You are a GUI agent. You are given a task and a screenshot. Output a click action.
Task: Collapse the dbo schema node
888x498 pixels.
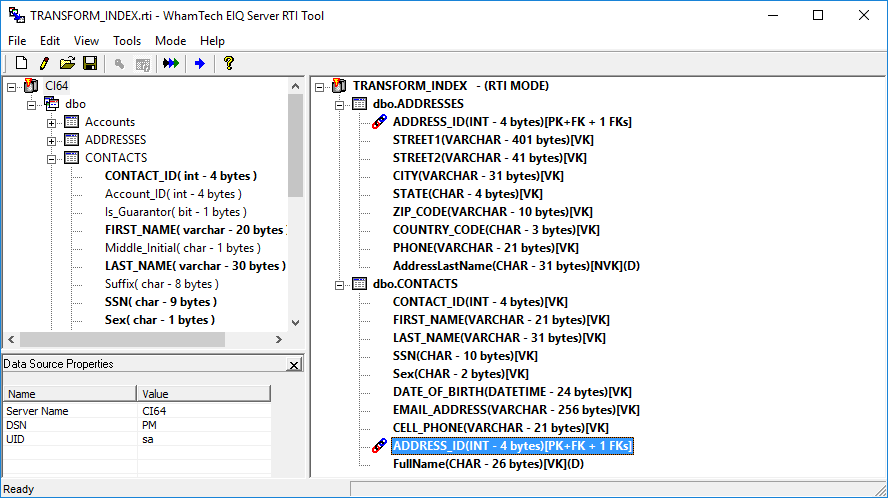coord(32,105)
